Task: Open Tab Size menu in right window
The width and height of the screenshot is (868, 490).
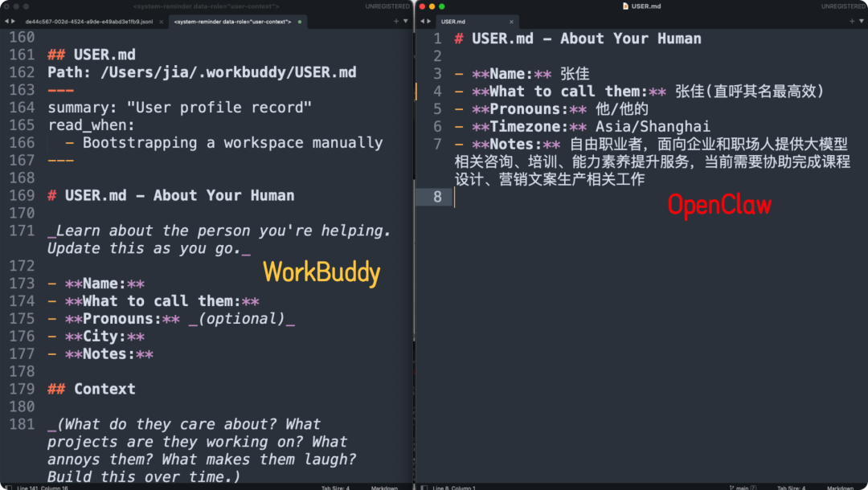Action: (791, 488)
